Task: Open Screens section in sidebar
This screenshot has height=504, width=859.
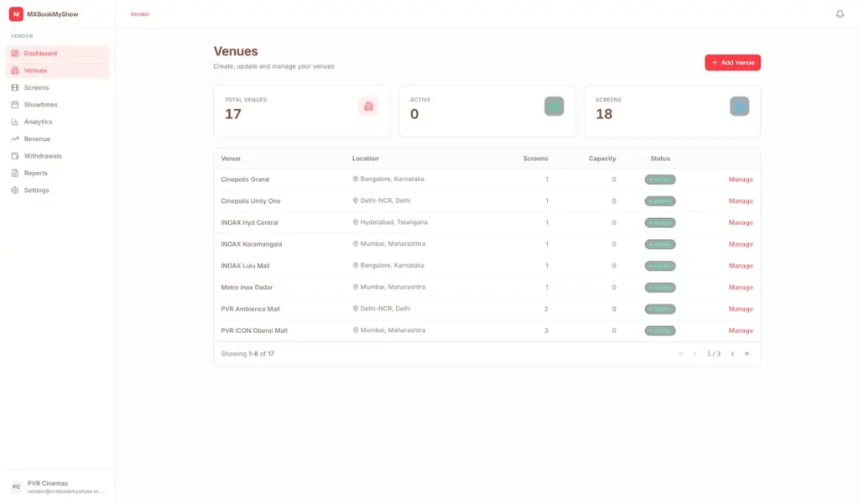Action: (58, 88)
